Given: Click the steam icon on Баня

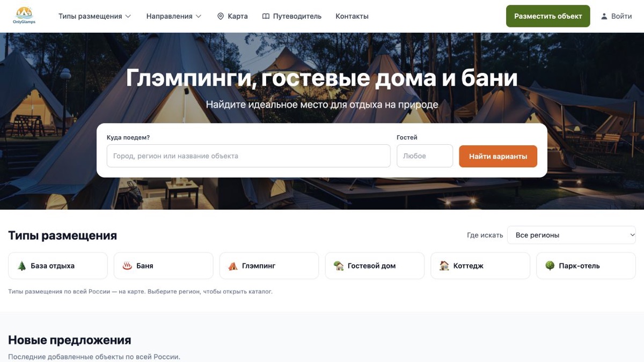Looking at the screenshot, I should point(127,266).
